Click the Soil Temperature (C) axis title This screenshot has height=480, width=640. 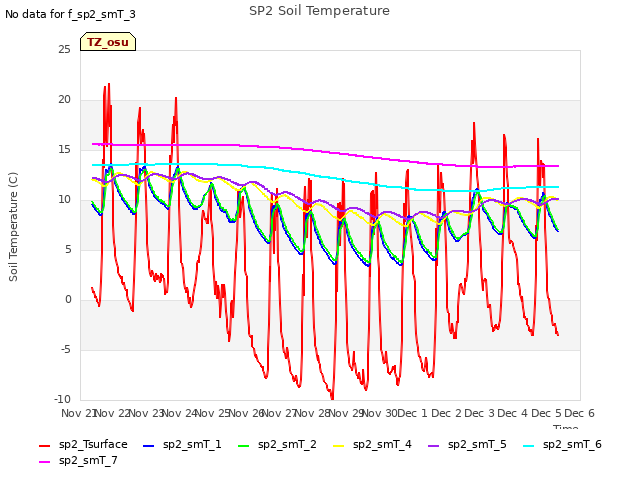pyautogui.click(x=13, y=227)
